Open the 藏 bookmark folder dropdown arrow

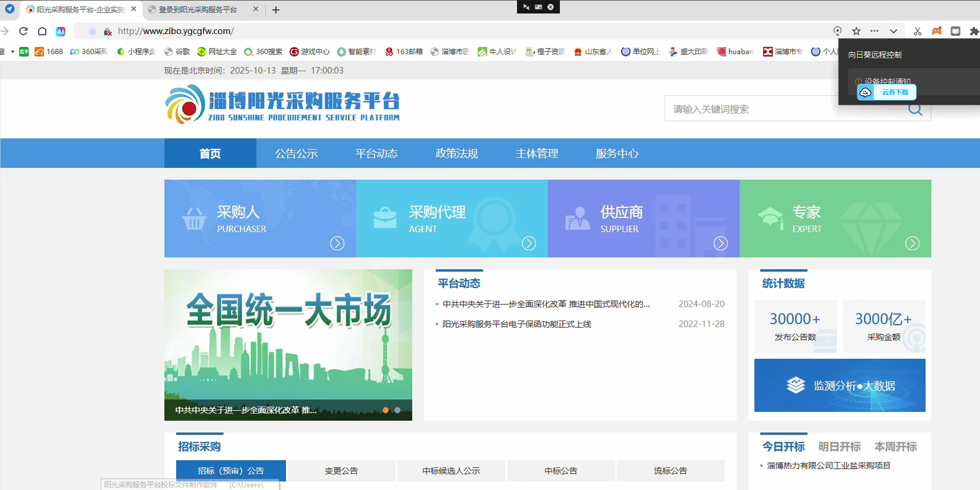coord(12,52)
